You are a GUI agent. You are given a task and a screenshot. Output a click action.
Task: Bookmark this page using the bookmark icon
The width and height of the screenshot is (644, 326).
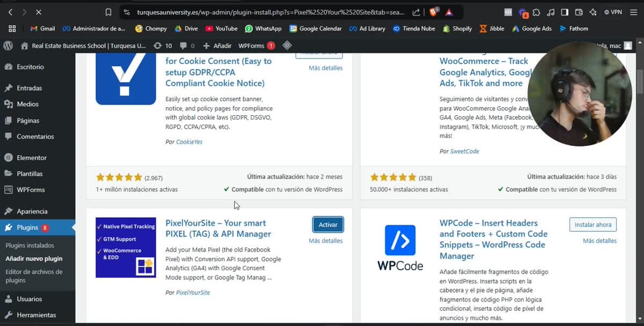pos(108,12)
